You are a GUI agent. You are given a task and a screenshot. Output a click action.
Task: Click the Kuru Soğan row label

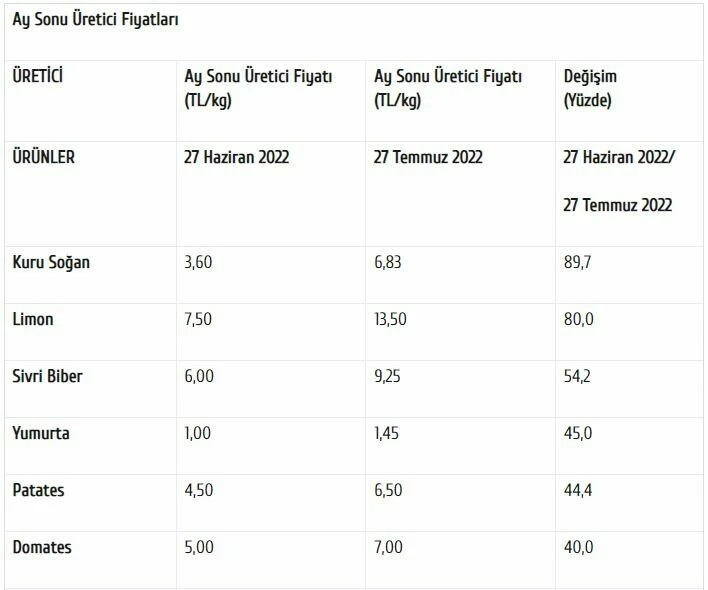click(51, 262)
